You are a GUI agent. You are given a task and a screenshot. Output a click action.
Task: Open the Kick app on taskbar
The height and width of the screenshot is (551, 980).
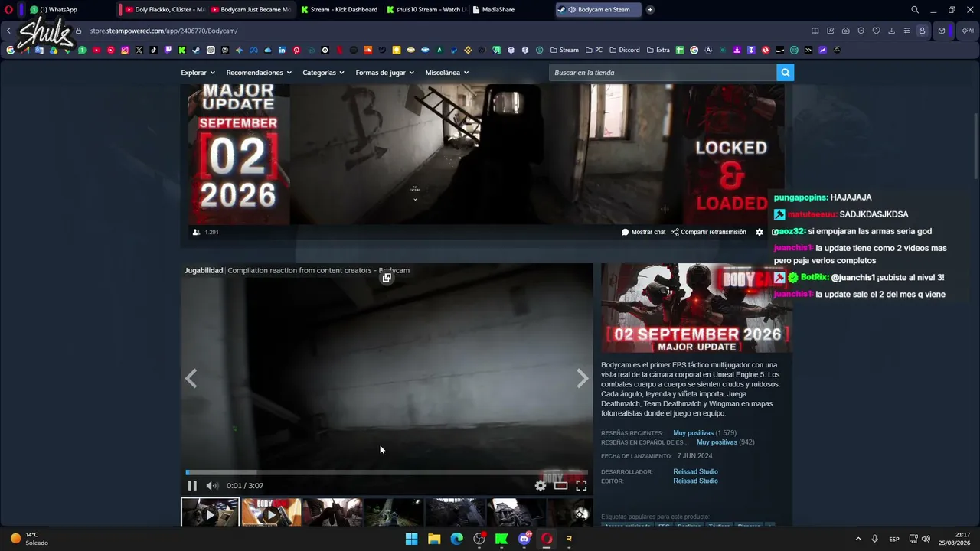(501, 539)
